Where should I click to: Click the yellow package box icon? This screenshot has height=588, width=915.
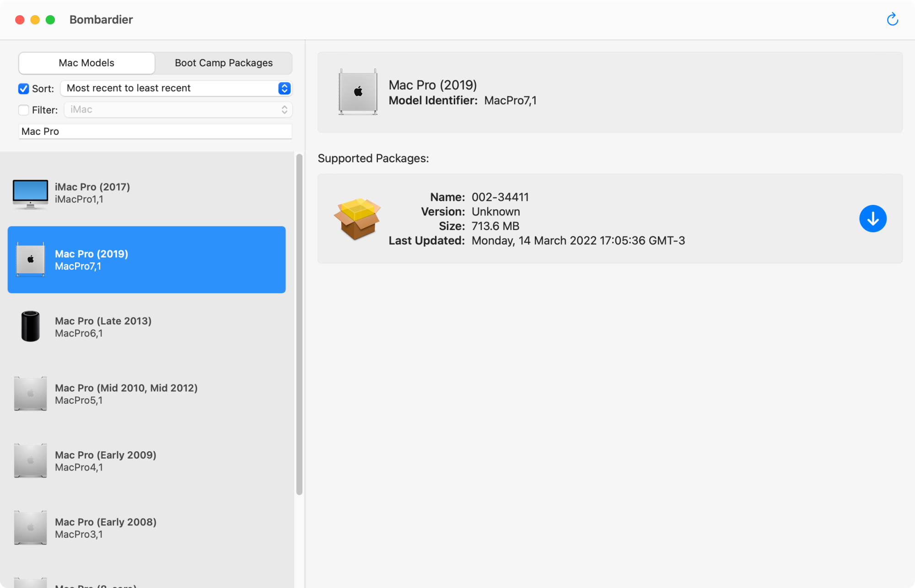click(357, 219)
